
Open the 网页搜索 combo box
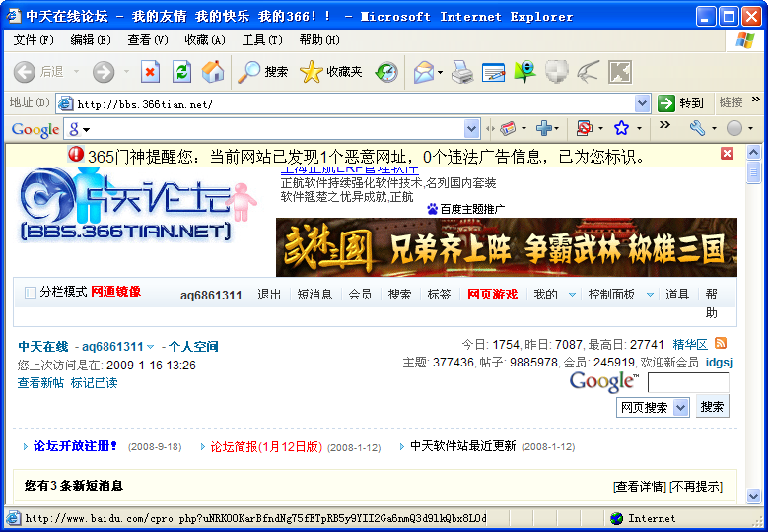[x=653, y=407]
